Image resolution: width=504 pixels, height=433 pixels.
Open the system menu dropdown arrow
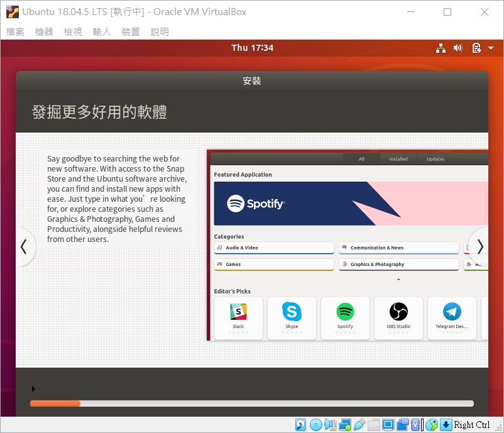pyautogui.click(x=491, y=48)
